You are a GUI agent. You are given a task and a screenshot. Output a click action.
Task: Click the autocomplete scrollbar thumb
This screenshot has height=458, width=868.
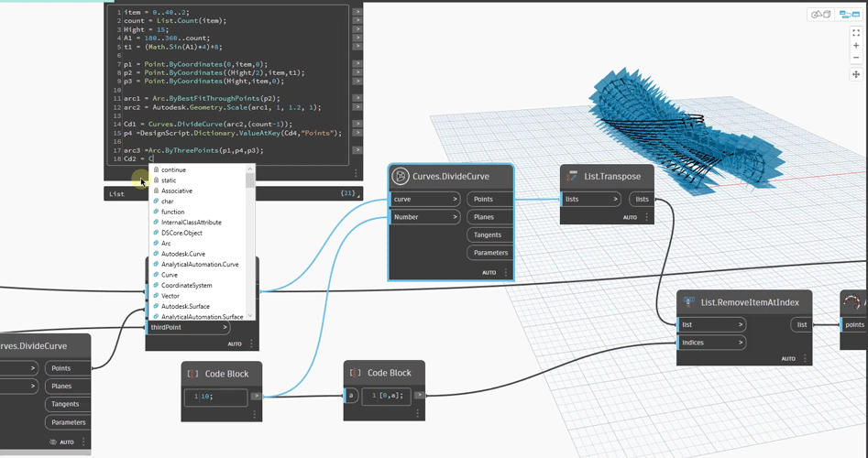point(250,181)
